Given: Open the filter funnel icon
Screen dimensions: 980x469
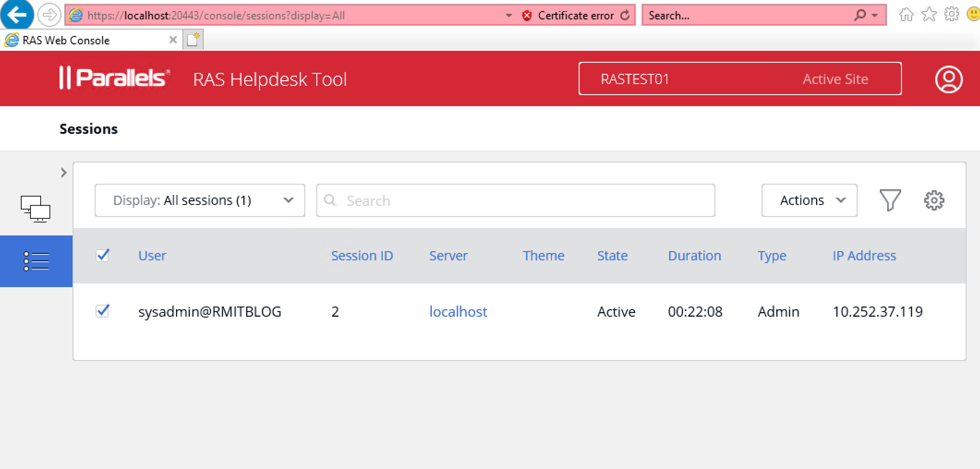Looking at the screenshot, I should point(890,200).
